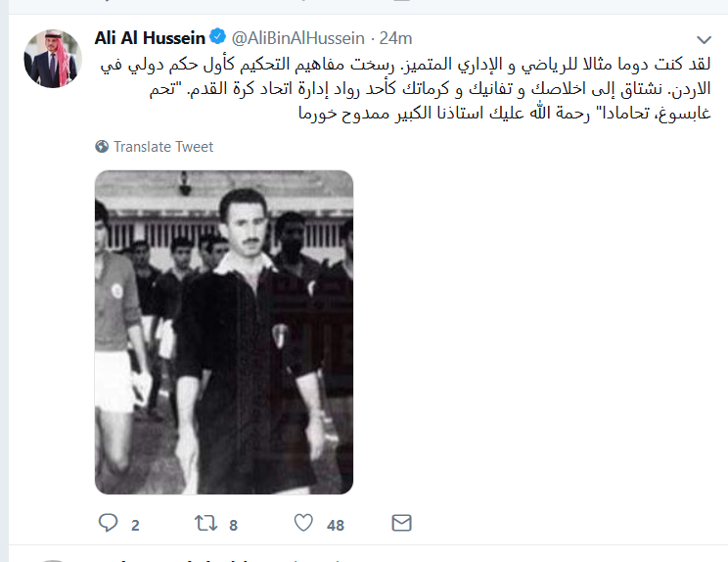Send tweet via Direct Message envelope icon

coord(401,523)
